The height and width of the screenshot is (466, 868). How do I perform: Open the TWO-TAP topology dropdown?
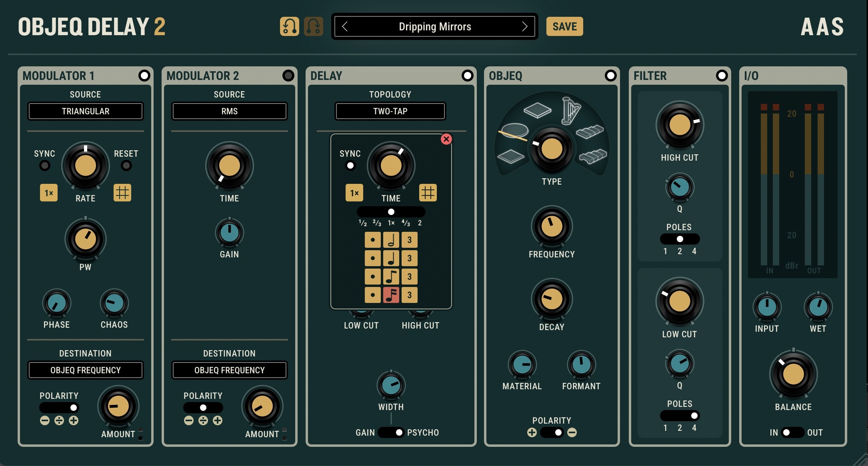pyautogui.click(x=390, y=111)
